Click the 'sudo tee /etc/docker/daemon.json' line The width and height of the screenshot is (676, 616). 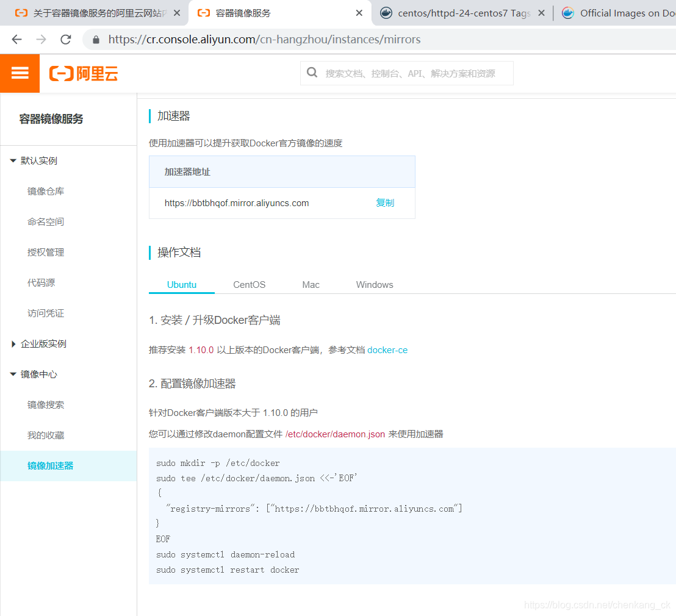coord(256,479)
